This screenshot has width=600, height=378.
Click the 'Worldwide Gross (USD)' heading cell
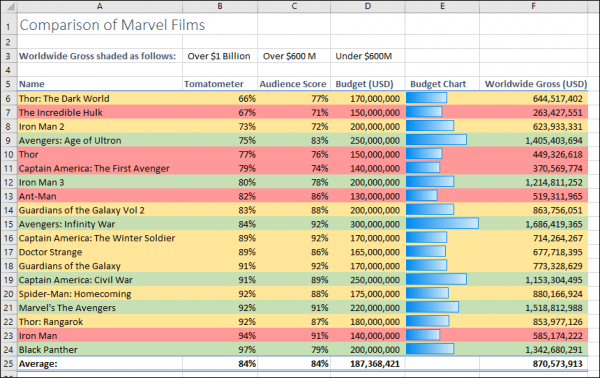tap(533, 84)
